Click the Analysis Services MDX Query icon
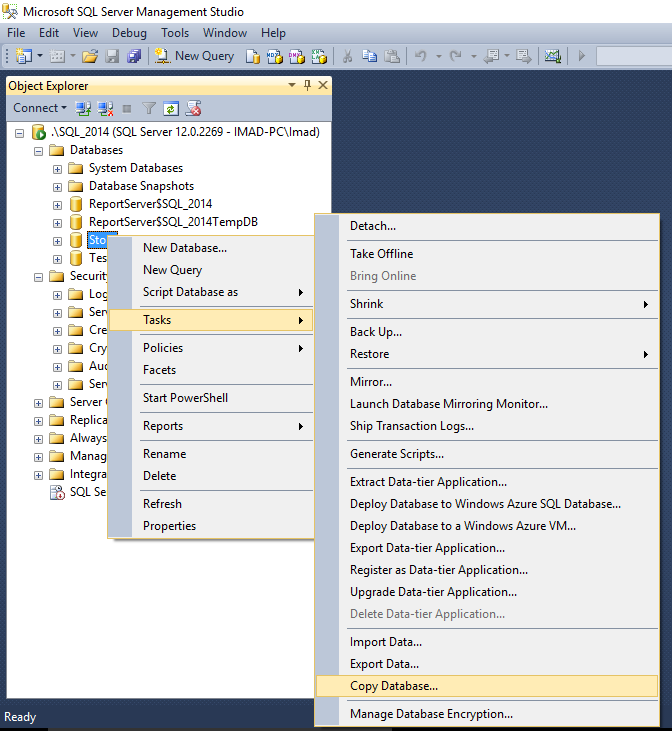This screenshot has width=672, height=731. click(274, 56)
